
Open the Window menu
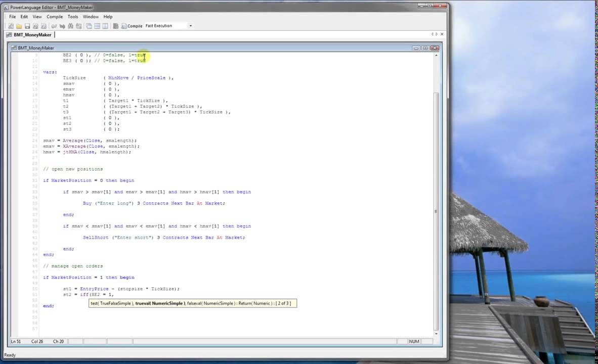[x=91, y=17]
